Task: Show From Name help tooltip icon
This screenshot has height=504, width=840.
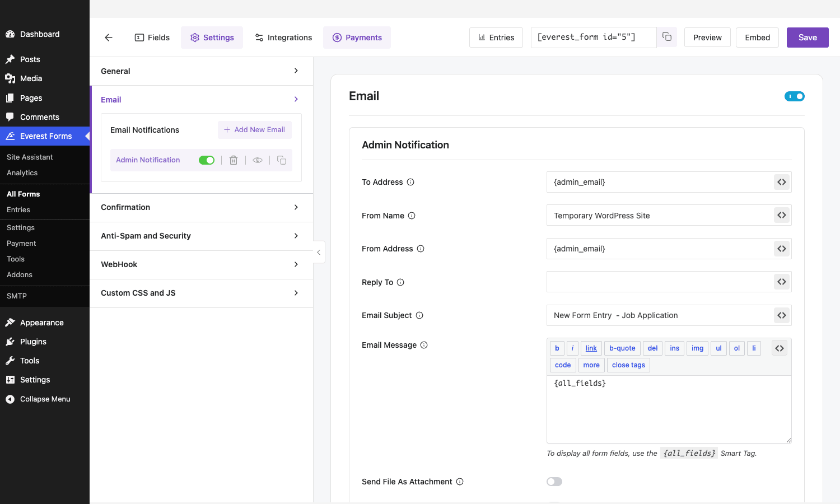Action: (412, 216)
